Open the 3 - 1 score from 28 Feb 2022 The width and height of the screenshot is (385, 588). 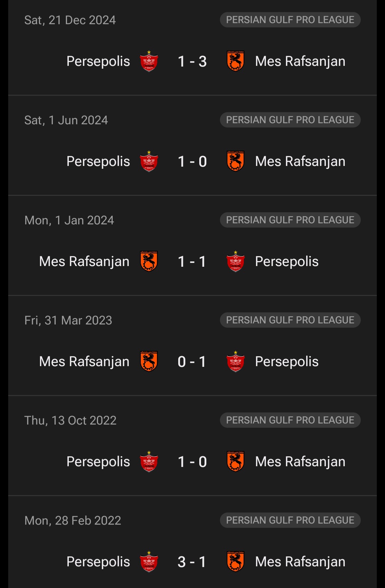point(192,562)
